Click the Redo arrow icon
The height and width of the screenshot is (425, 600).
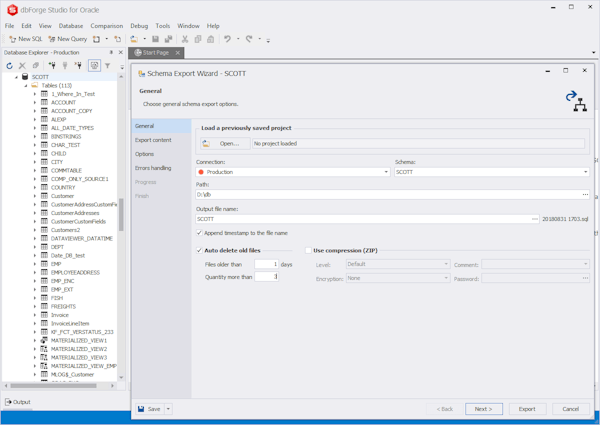coord(249,39)
